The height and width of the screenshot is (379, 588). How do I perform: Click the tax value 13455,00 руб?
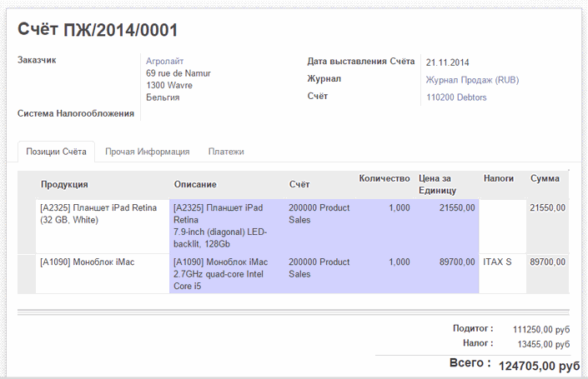coord(544,344)
